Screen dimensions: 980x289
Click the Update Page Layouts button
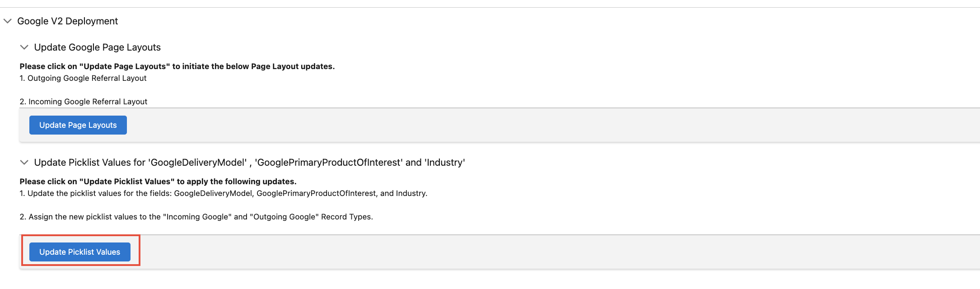(x=78, y=125)
